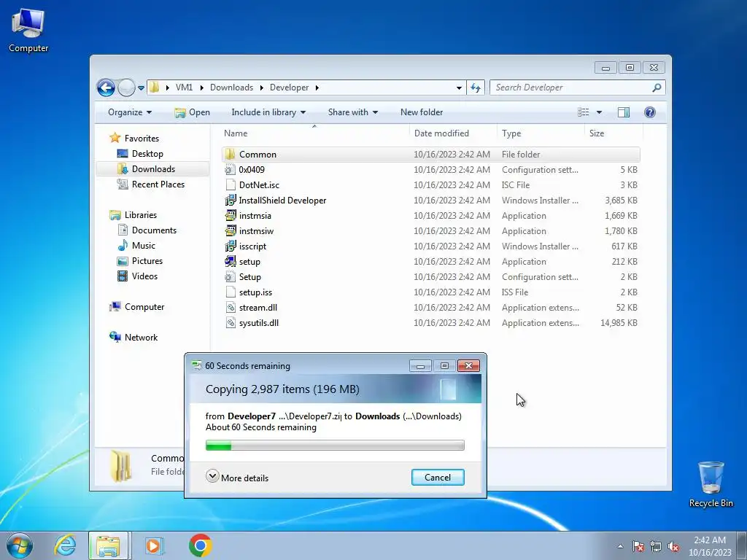Select the instmsia application icon
The image size is (747, 560).
coord(230,215)
